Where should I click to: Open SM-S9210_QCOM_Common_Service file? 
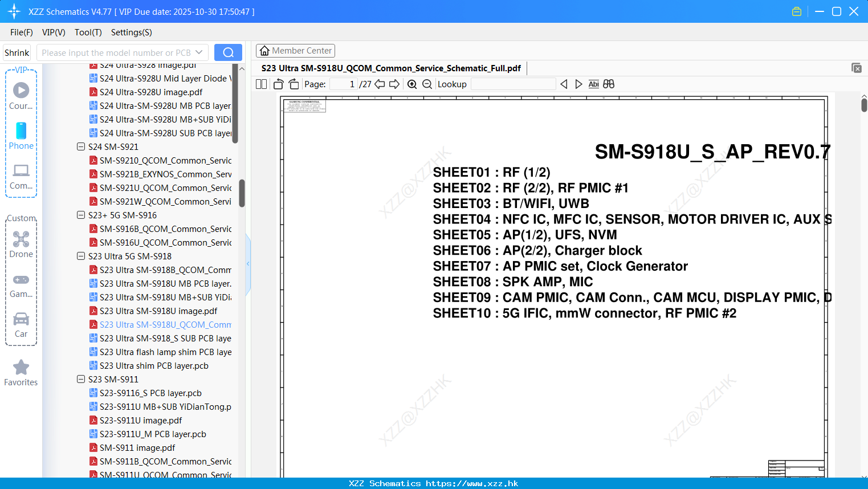coord(160,160)
